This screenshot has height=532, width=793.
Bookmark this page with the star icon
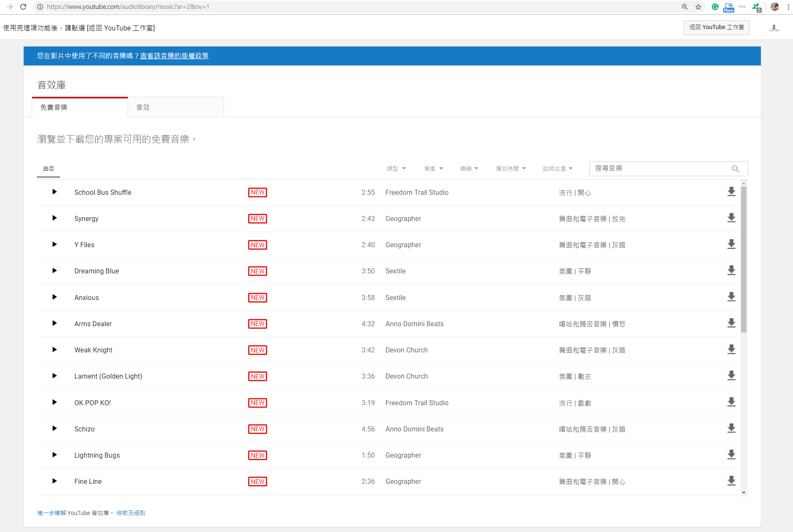pos(698,7)
